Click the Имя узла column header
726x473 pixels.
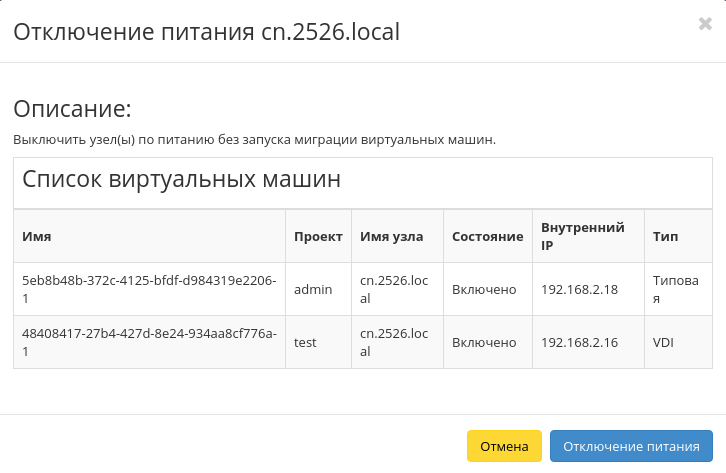(x=392, y=237)
